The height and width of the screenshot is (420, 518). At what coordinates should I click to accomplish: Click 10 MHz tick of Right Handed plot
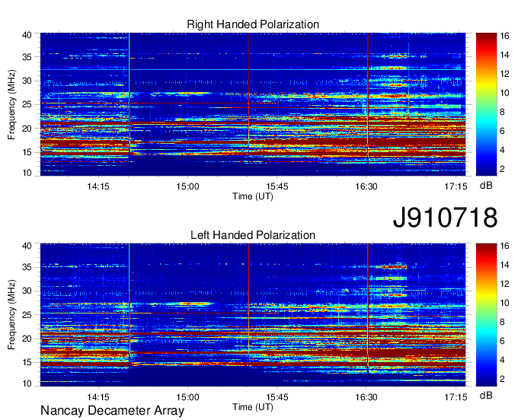click(x=27, y=173)
